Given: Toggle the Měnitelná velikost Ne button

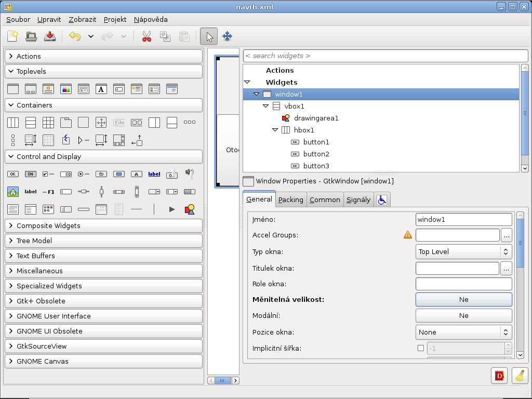Looking at the screenshot, I should point(463,300).
